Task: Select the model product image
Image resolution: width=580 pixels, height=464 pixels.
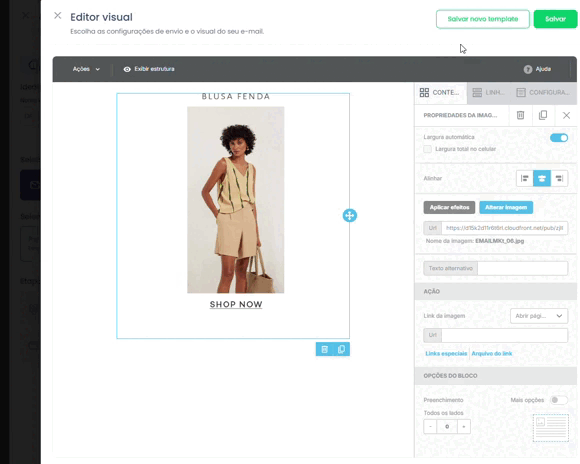Action: tap(236, 200)
